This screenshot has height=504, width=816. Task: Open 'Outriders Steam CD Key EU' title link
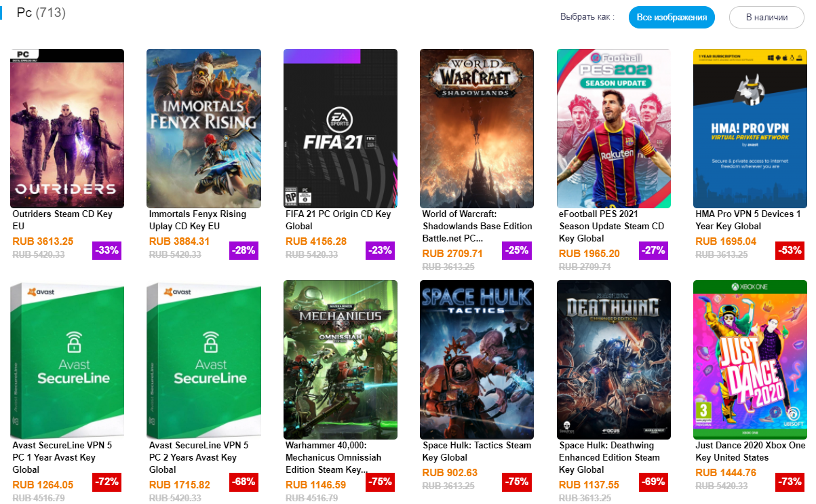pos(62,220)
